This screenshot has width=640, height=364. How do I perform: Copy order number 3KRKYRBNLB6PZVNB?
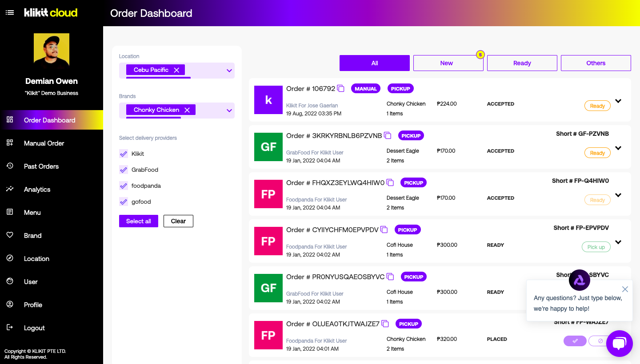(x=388, y=135)
